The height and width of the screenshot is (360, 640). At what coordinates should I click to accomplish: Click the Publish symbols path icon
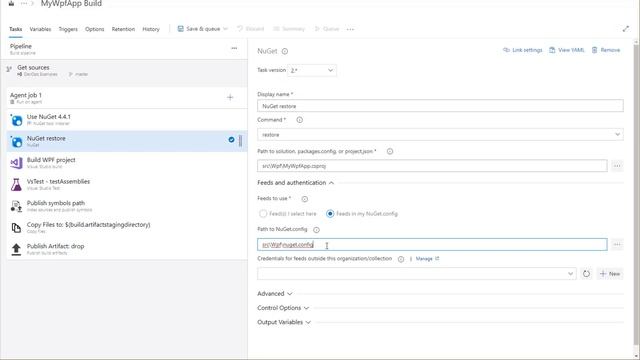click(16, 206)
